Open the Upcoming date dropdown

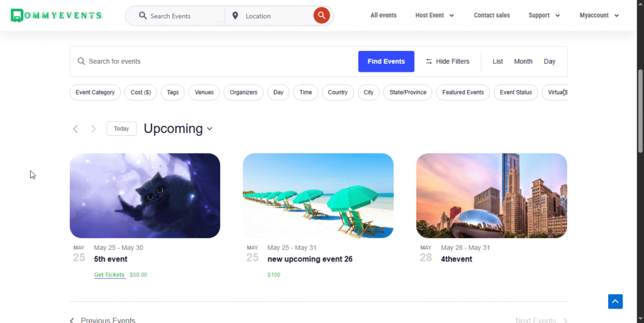tap(178, 128)
